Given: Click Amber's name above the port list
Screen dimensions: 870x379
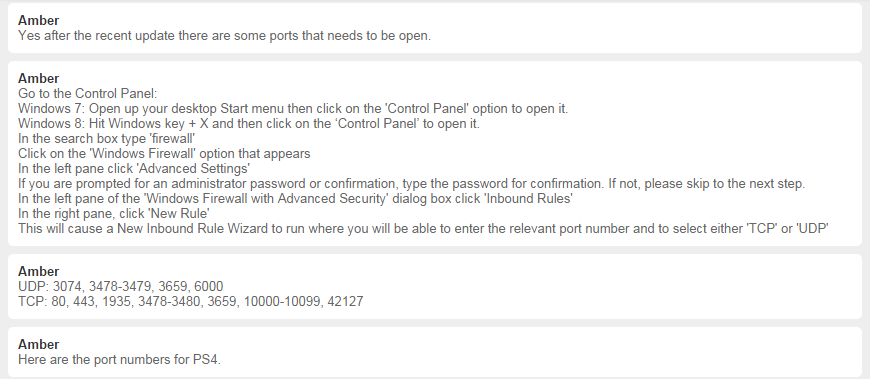Looking at the screenshot, I should (x=38, y=271).
